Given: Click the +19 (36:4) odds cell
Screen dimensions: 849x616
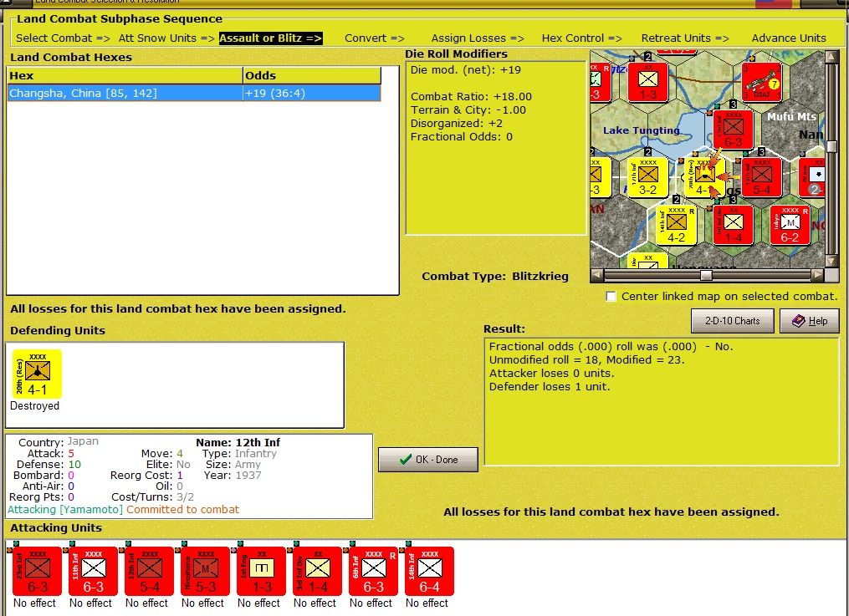Looking at the screenshot, I should [312, 93].
